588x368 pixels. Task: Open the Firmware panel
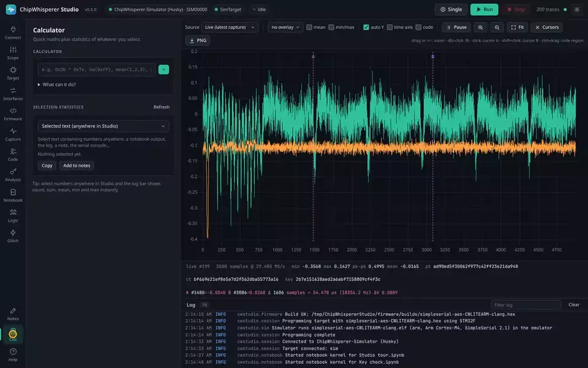[13, 114]
